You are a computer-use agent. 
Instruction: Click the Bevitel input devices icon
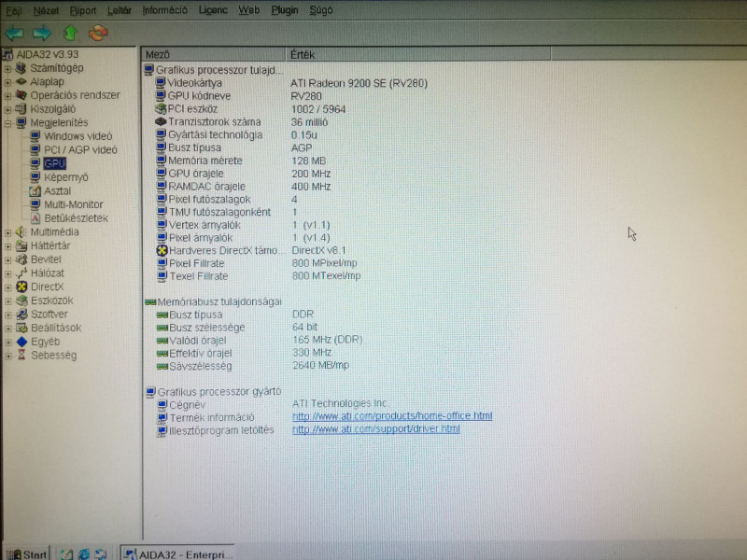coord(21,260)
